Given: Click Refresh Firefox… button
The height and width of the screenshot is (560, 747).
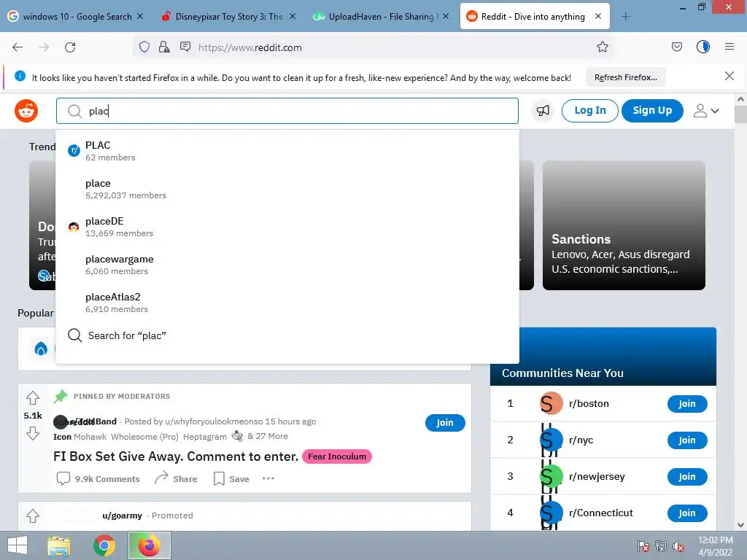Looking at the screenshot, I should 625,77.
